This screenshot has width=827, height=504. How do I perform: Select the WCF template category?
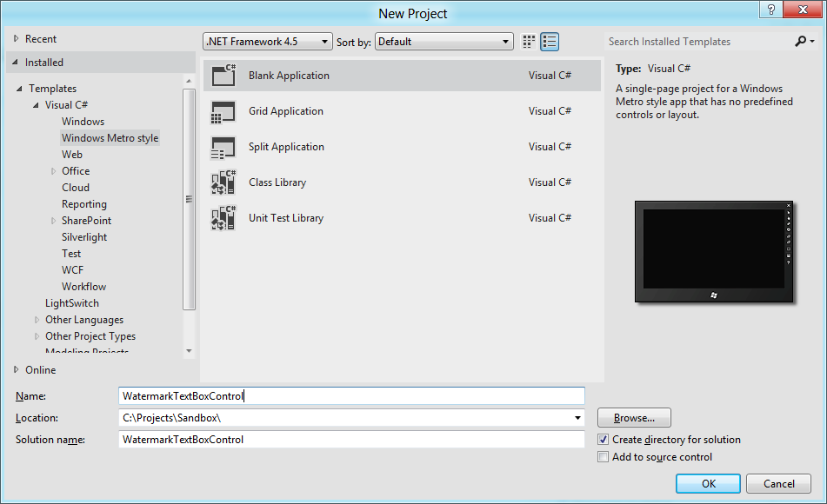click(x=72, y=270)
